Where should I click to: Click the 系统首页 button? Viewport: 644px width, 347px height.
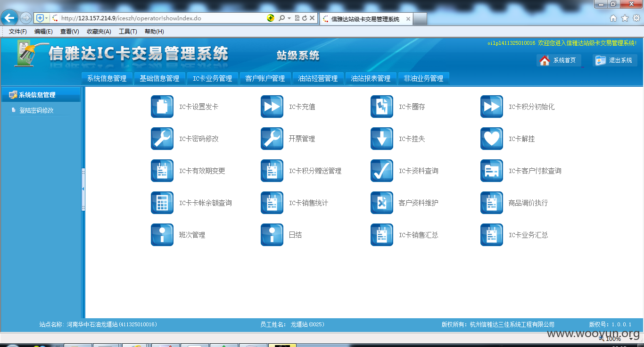click(x=559, y=60)
